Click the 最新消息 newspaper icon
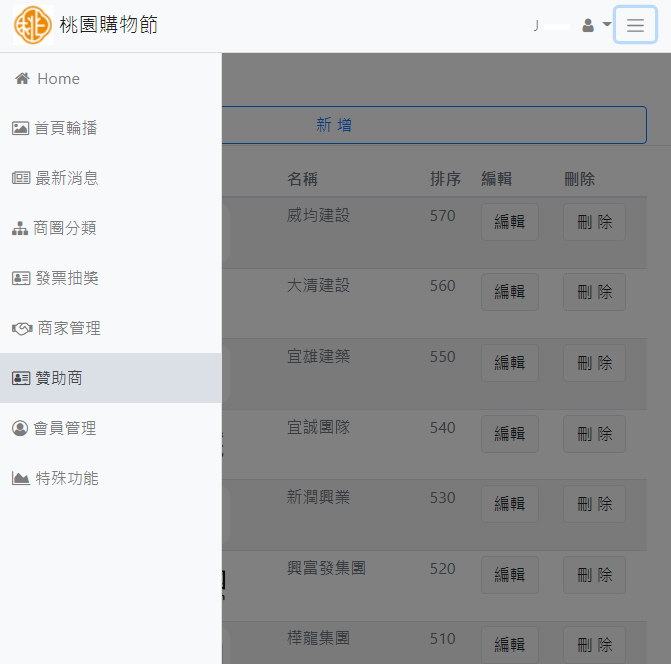Image resolution: width=671 pixels, height=664 pixels. (x=21, y=178)
